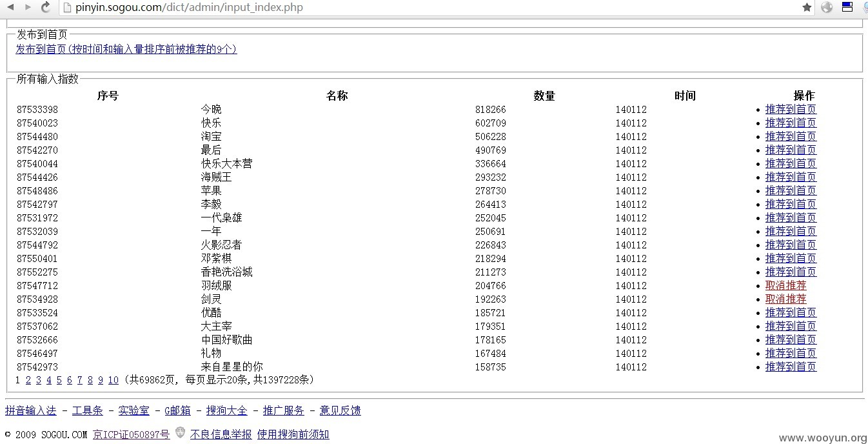Recommend 中国好歌曲 to homepage
Screen dimensions: 868x444
click(x=791, y=339)
